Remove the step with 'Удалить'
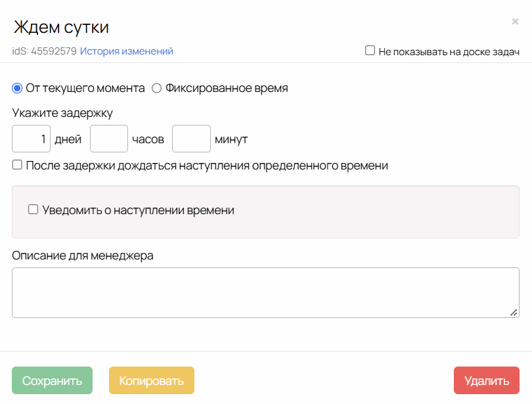532x404 pixels. click(487, 380)
